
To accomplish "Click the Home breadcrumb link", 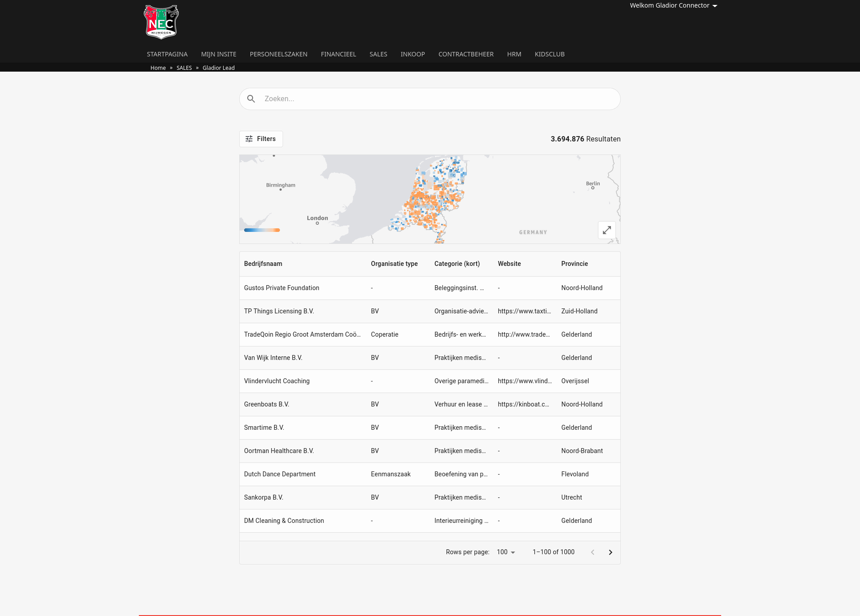I will tap(158, 68).
